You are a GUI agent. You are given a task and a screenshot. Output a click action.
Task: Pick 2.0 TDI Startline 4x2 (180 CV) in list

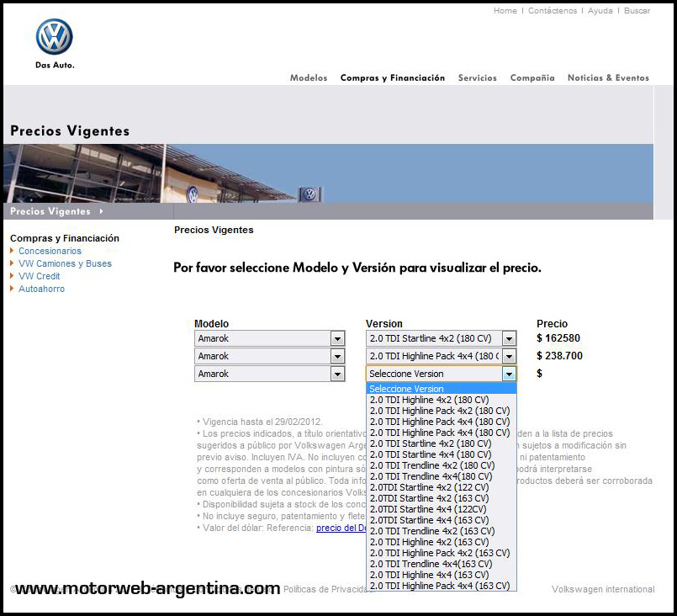point(442,443)
